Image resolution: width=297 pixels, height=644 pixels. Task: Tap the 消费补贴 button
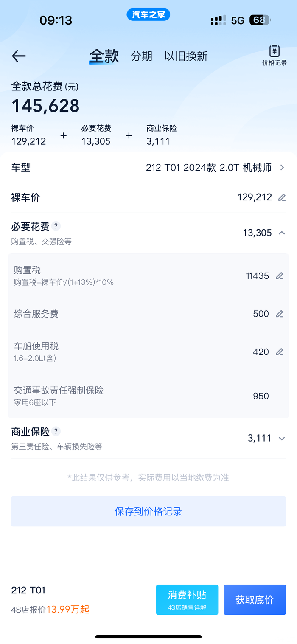[187, 599]
